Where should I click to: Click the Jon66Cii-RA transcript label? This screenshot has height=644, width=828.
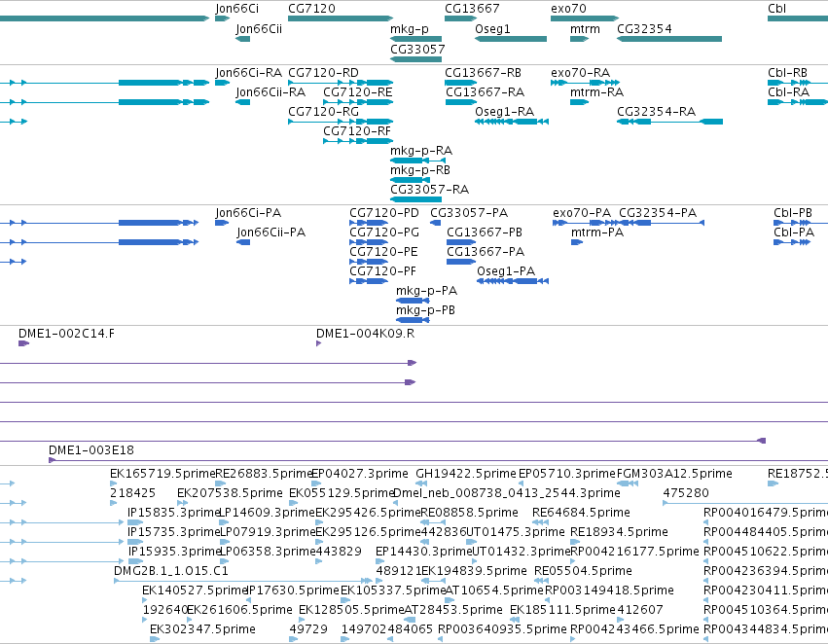(270, 92)
